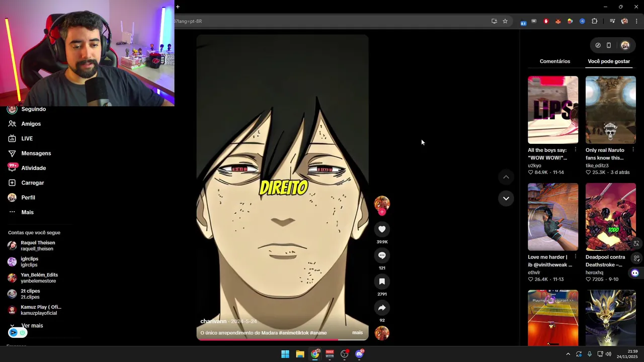Show hidden system tray icons
Screen dimensions: 644x362
[x=568, y=354]
